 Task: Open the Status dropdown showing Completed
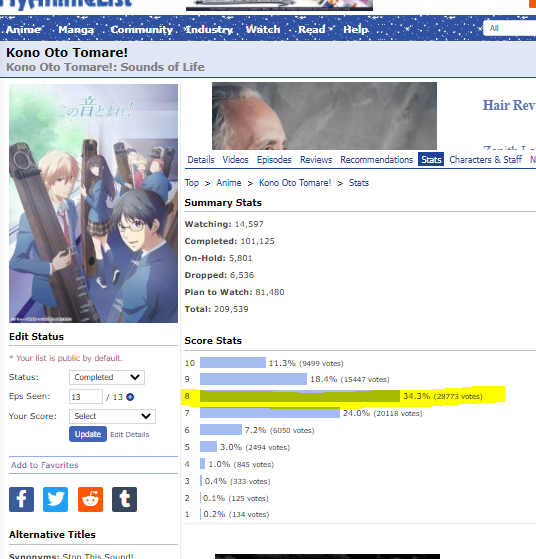pyautogui.click(x=107, y=377)
